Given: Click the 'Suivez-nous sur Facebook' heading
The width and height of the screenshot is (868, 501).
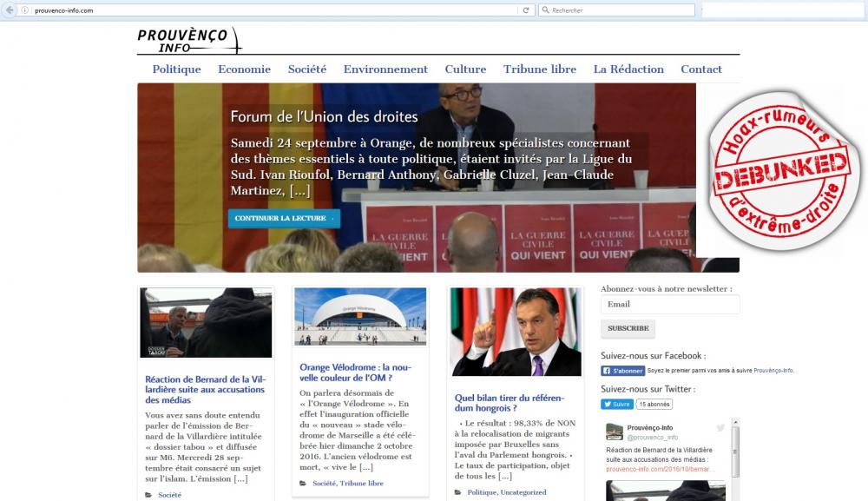Looking at the screenshot, I should (x=654, y=355).
